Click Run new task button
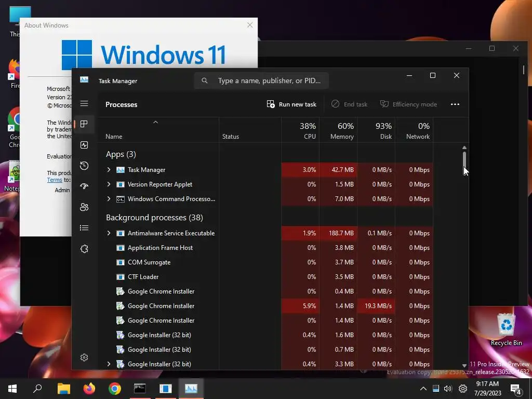532x399 pixels. (291, 104)
